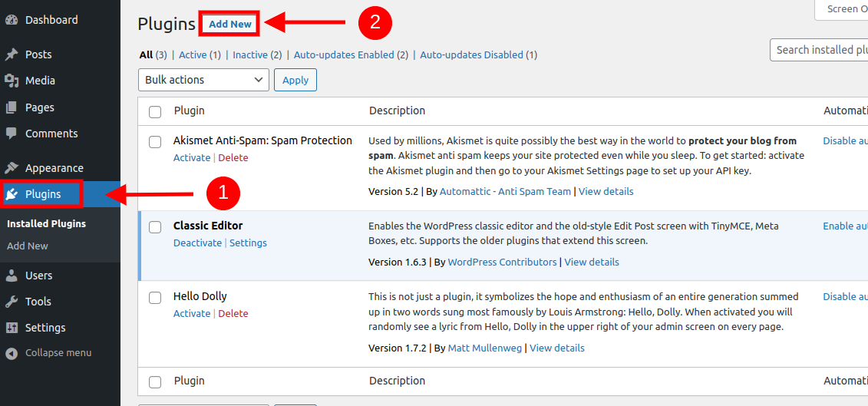Tick the select-all checkbox in the table header
The width and height of the screenshot is (868, 406).
pyautogui.click(x=155, y=112)
